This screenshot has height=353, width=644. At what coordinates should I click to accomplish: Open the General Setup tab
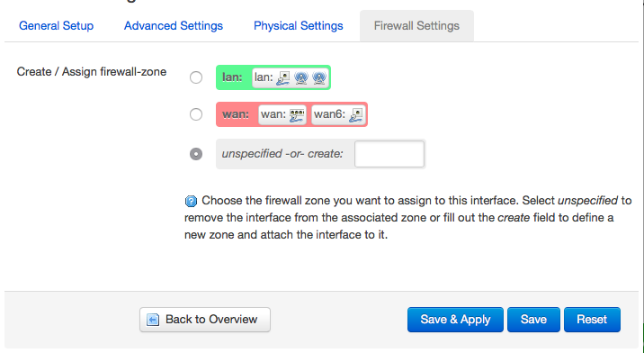click(57, 25)
